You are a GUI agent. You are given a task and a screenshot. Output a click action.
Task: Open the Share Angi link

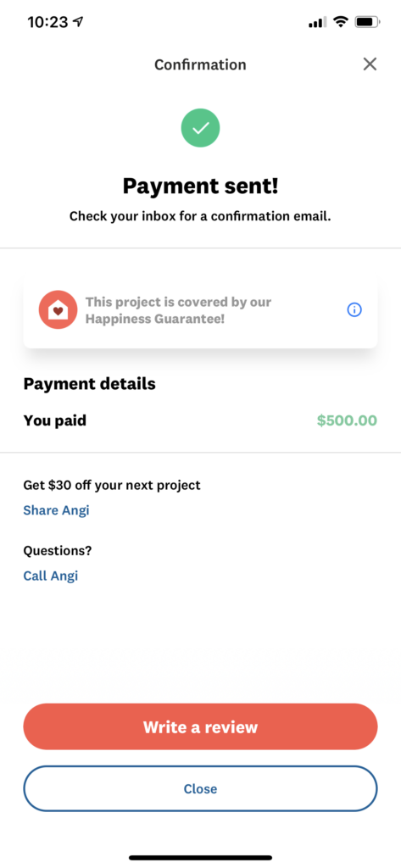(x=56, y=510)
